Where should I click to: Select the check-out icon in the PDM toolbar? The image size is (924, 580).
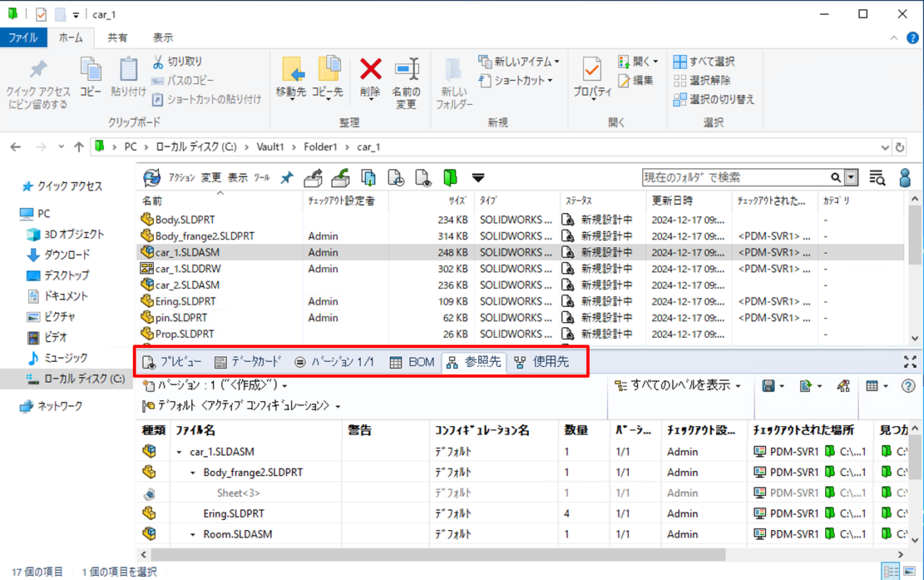[313, 178]
